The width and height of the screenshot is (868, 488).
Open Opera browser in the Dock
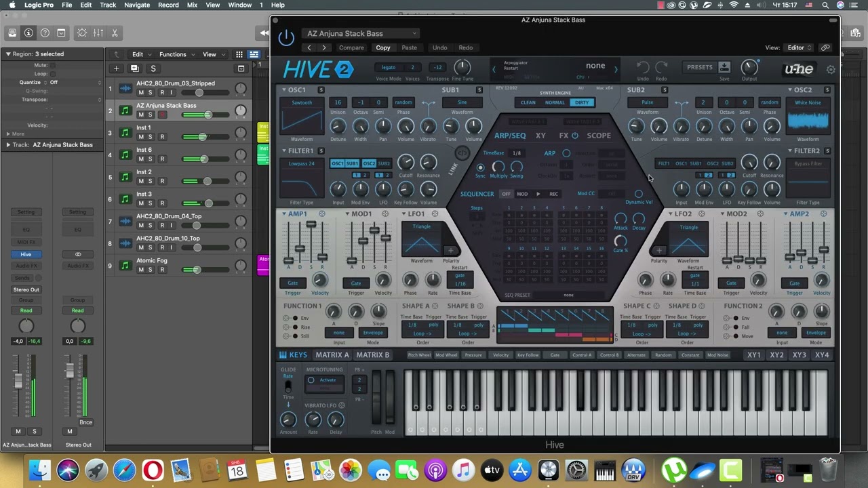click(153, 470)
